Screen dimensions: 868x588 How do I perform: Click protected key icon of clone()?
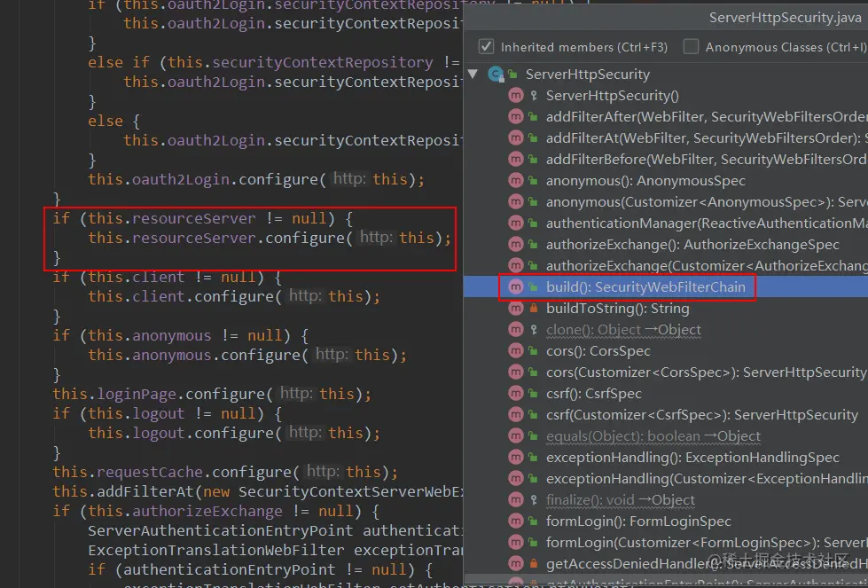533,329
